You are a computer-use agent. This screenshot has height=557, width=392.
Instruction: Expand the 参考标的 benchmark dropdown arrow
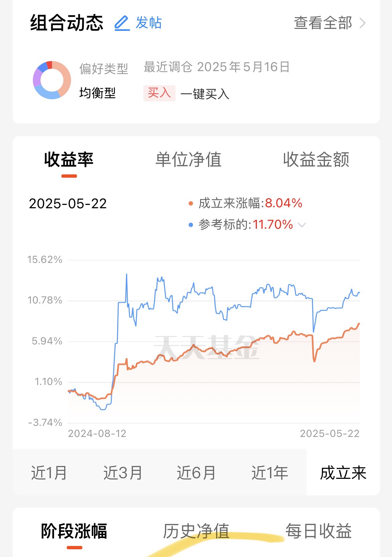click(x=302, y=225)
